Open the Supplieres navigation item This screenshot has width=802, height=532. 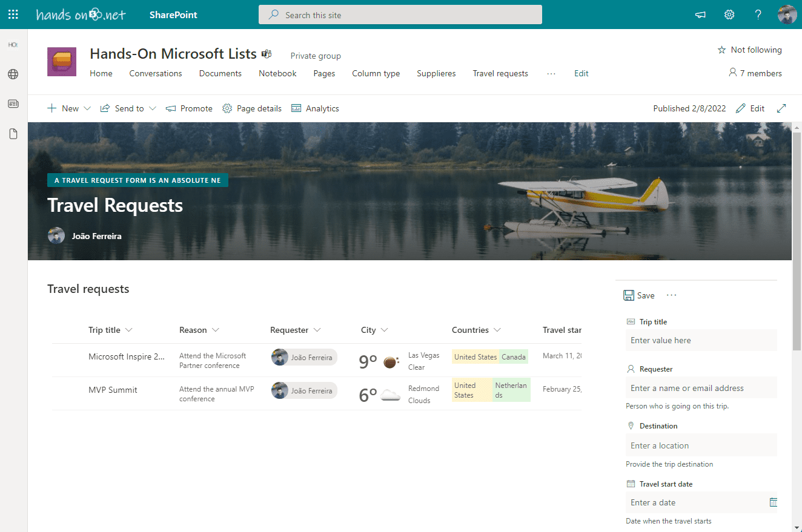pos(436,73)
